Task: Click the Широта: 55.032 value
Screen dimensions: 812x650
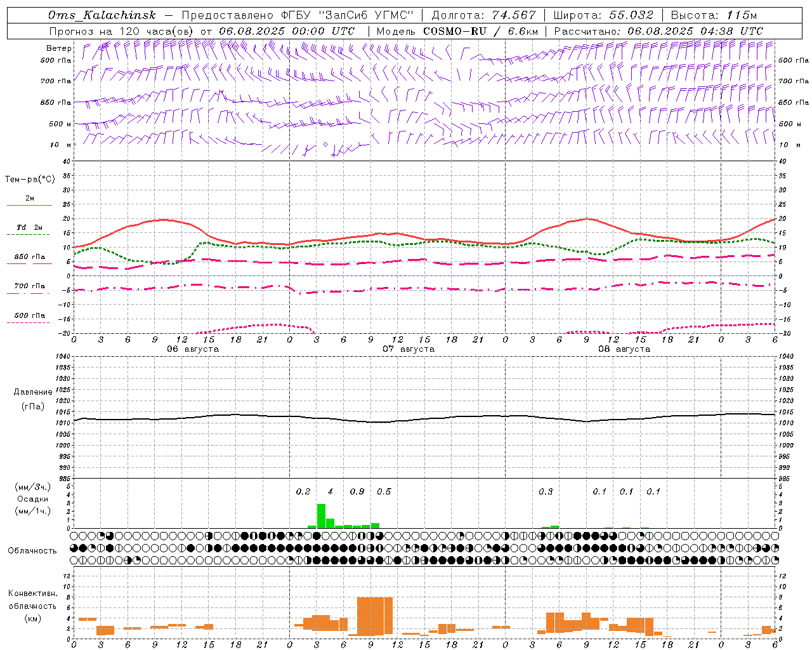Action: pos(603,16)
